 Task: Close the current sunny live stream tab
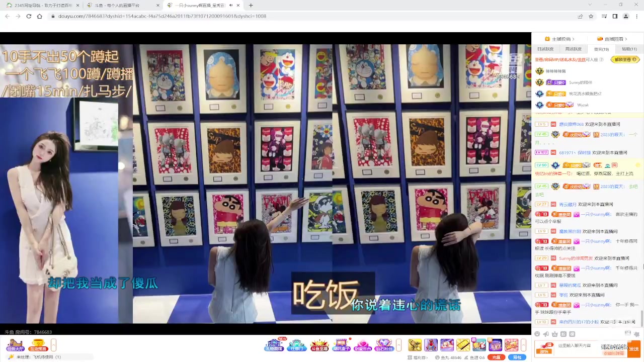(x=238, y=6)
